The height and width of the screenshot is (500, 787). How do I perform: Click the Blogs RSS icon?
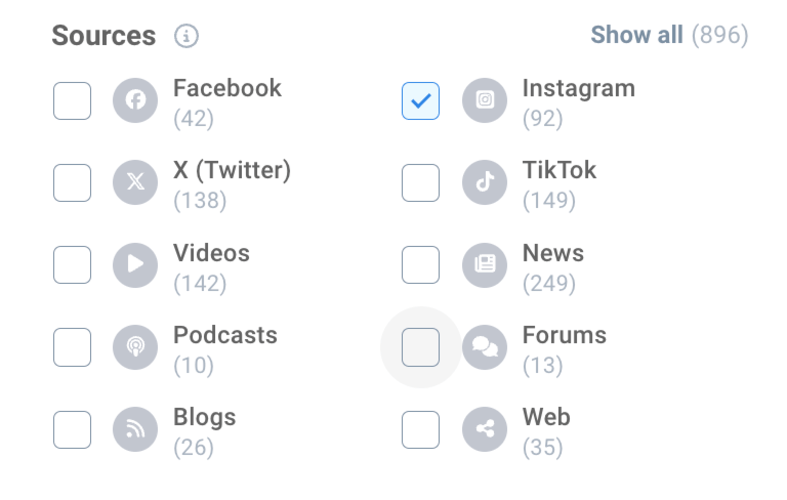pyautogui.click(x=135, y=429)
